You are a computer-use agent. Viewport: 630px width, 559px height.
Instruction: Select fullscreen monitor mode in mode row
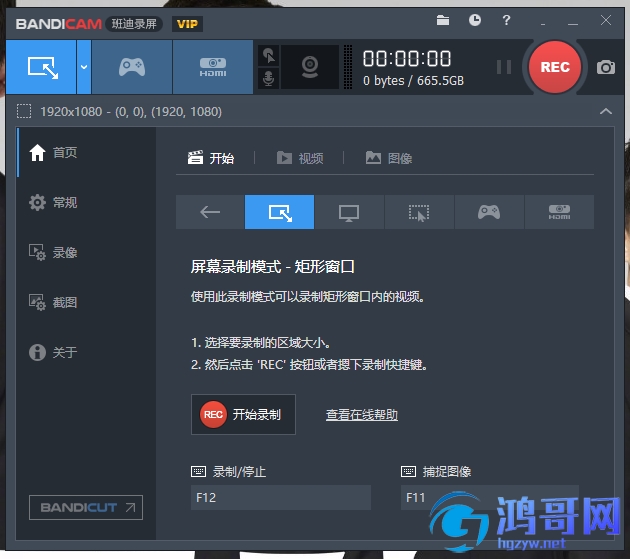[x=349, y=212]
